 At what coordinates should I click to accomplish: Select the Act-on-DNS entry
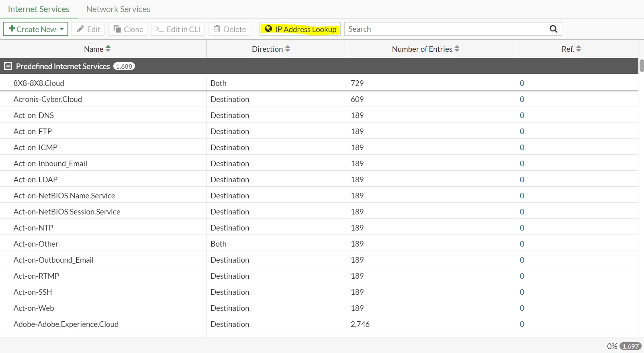tap(34, 115)
